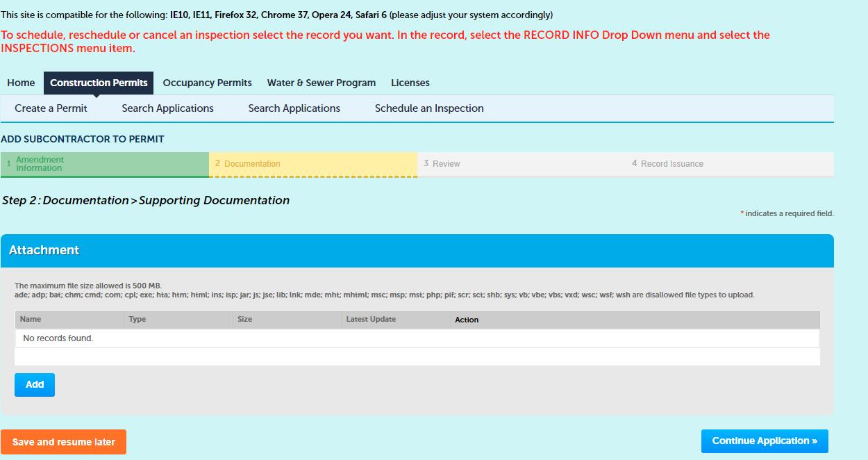Click the Name column header
This screenshot has width=868, height=460.
tap(31, 320)
